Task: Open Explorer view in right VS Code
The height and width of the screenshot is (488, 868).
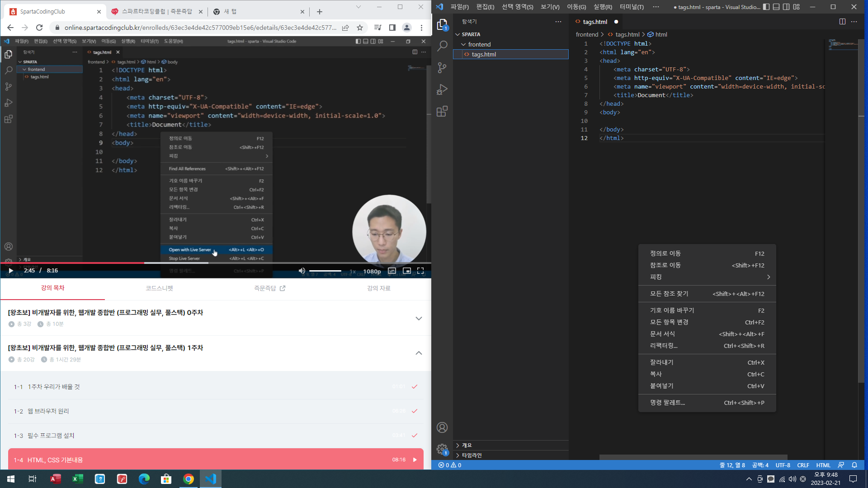Action: 442,25
